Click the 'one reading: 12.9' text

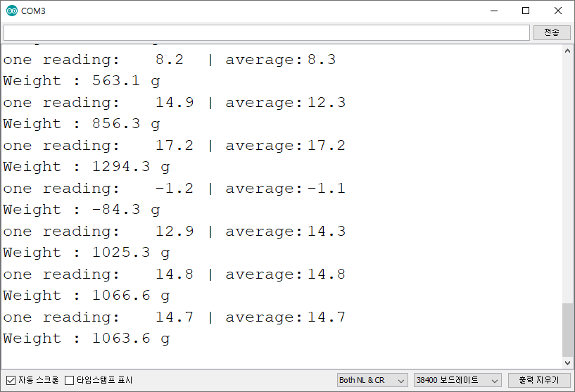click(99, 232)
